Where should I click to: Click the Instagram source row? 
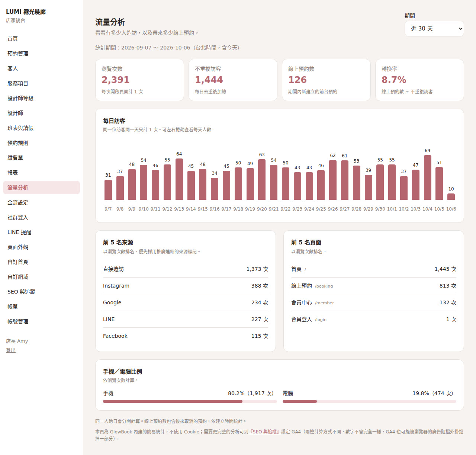pos(186,286)
